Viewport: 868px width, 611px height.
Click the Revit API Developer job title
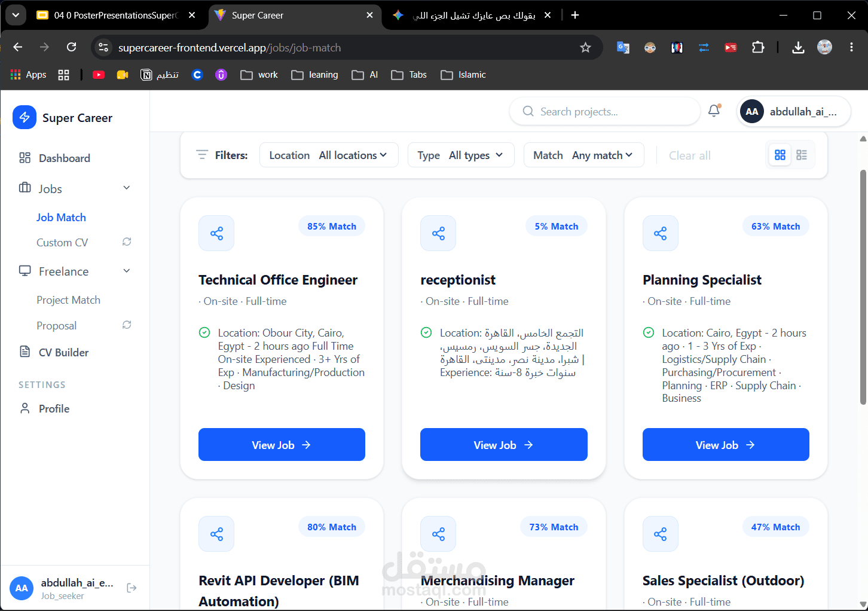(x=279, y=591)
